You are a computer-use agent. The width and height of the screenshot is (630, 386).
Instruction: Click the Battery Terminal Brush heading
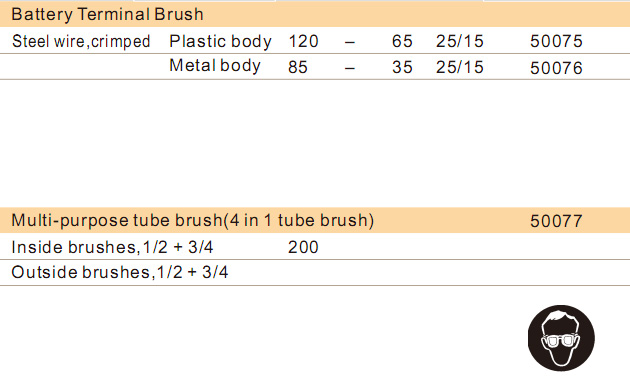(x=107, y=14)
